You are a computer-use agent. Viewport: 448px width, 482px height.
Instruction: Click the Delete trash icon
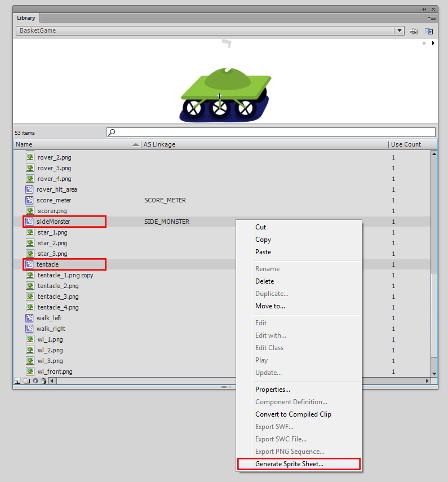coord(43,381)
